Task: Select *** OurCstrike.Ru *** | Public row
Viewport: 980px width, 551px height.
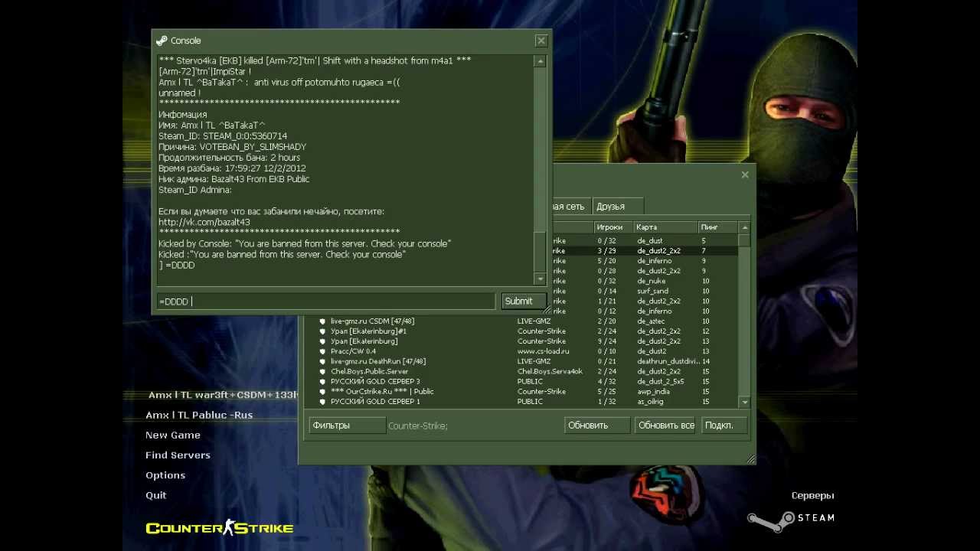Action: click(521, 391)
